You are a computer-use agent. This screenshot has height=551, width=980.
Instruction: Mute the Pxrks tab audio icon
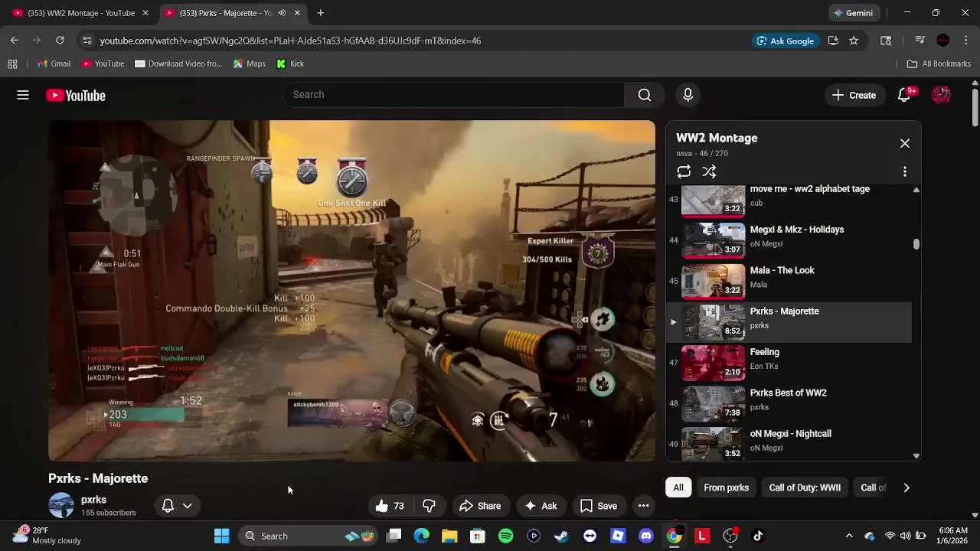tap(282, 13)
